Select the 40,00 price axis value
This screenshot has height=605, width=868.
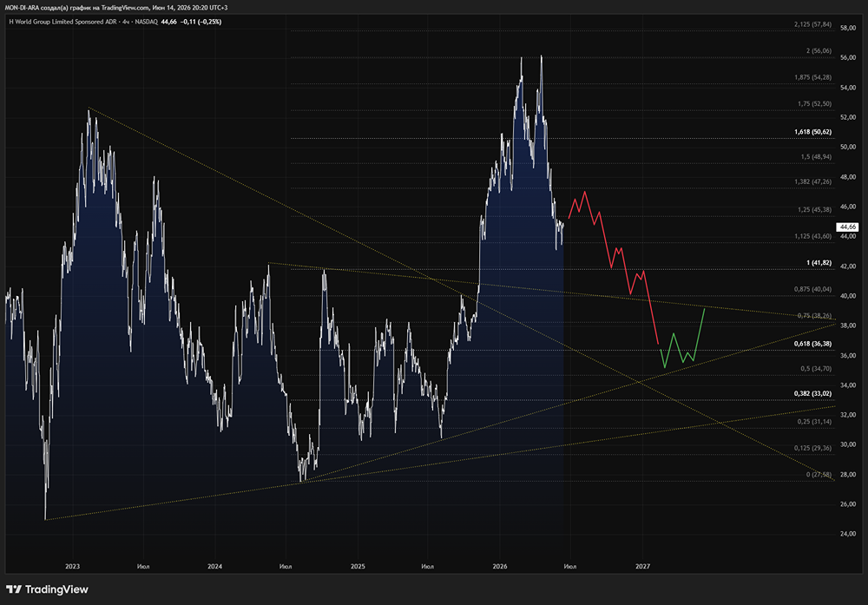coord(847,296)
